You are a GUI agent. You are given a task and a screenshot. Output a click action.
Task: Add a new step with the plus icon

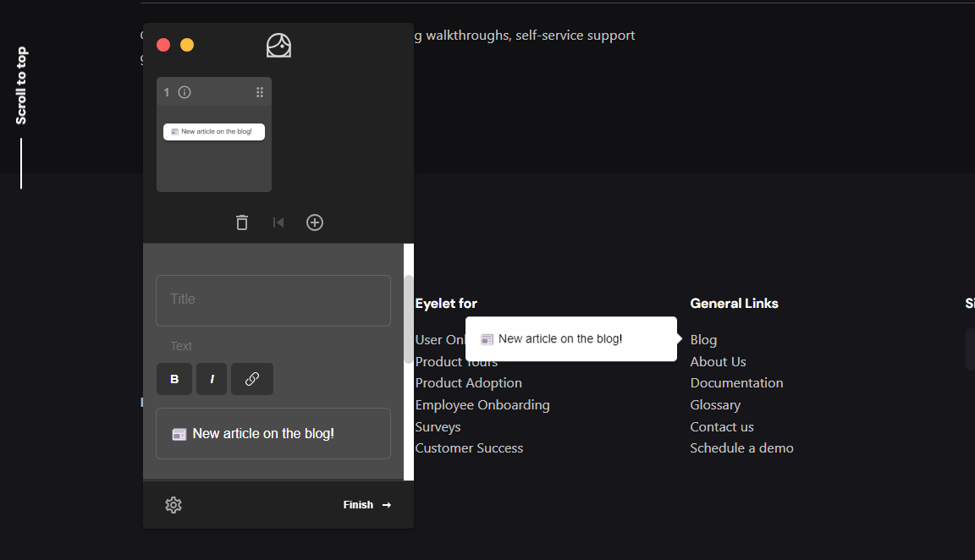(315, 222)
